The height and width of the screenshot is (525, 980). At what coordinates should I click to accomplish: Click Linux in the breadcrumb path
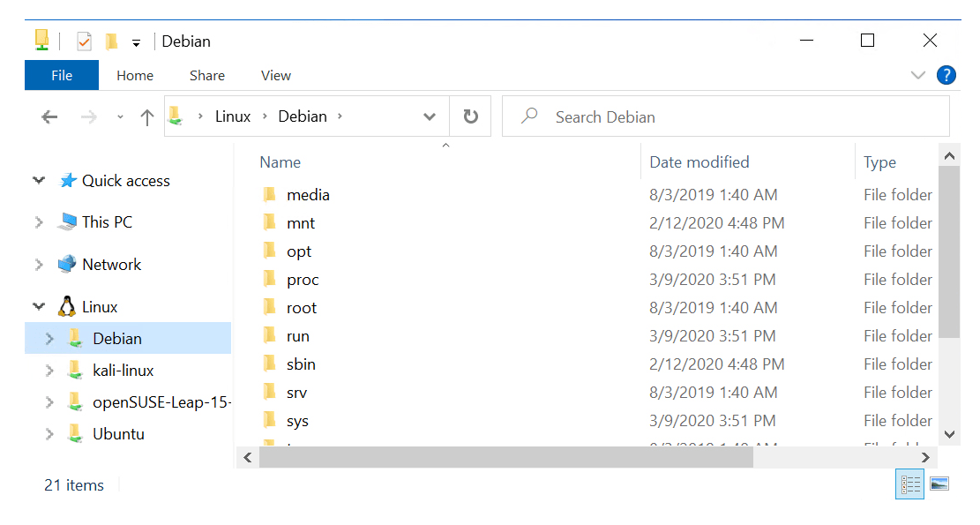[233, 116]
